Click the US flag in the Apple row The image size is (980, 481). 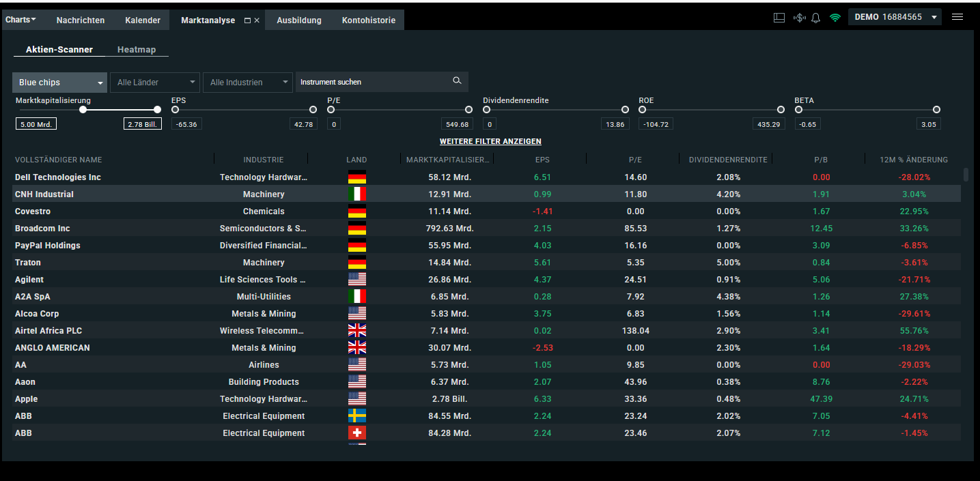click(357, 398)
